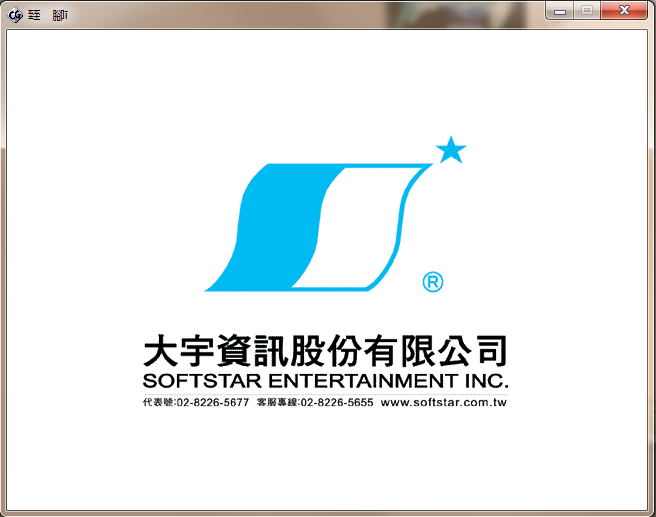Click the 公司 characters ending the company name
Screen dimensions: 656x517
(x=473, y=351)
